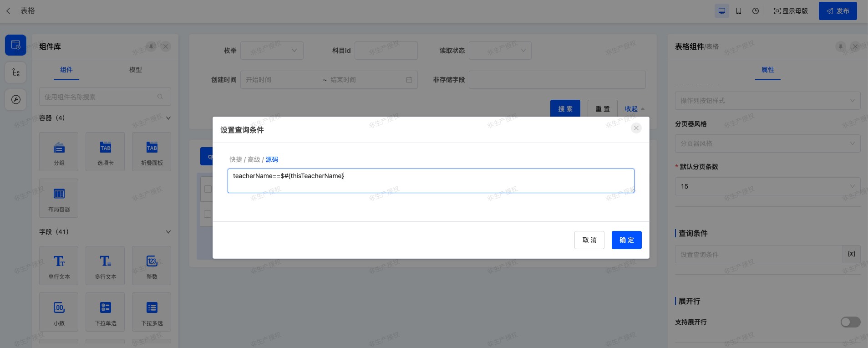The height and width of the screenshot is (348, 868).
Task: Open the 默认分页条数 dropdown
Action: 767,186
